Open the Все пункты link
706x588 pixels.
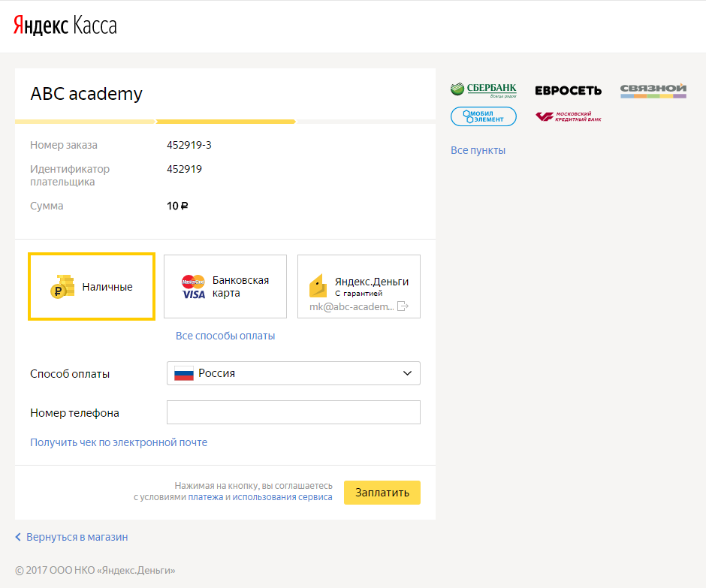point(478,150)
